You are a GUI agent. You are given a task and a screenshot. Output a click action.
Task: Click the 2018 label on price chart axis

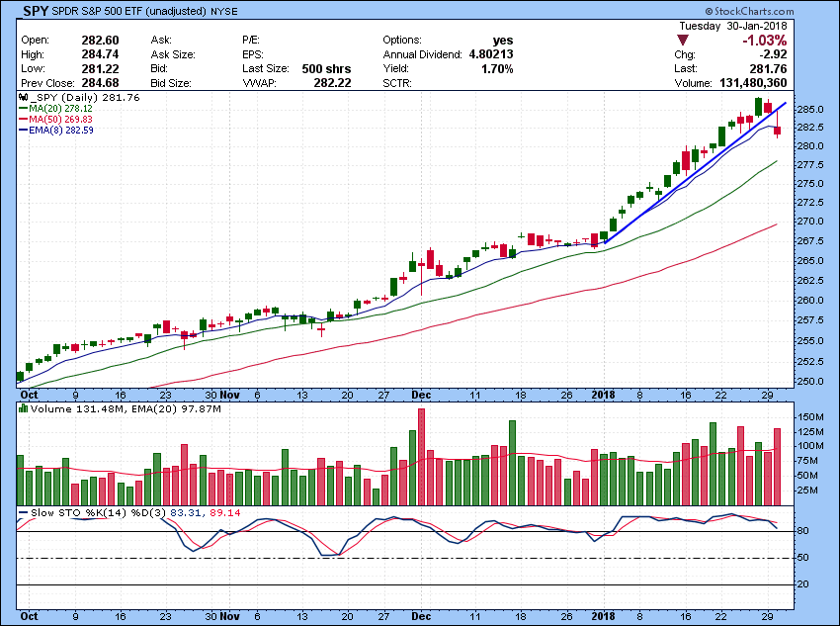point(603,395)
